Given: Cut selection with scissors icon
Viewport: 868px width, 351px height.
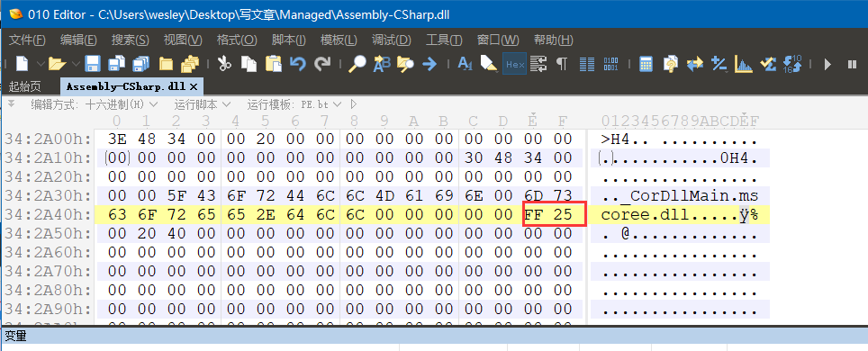Looking at the screenshot, I should point(223,64).
